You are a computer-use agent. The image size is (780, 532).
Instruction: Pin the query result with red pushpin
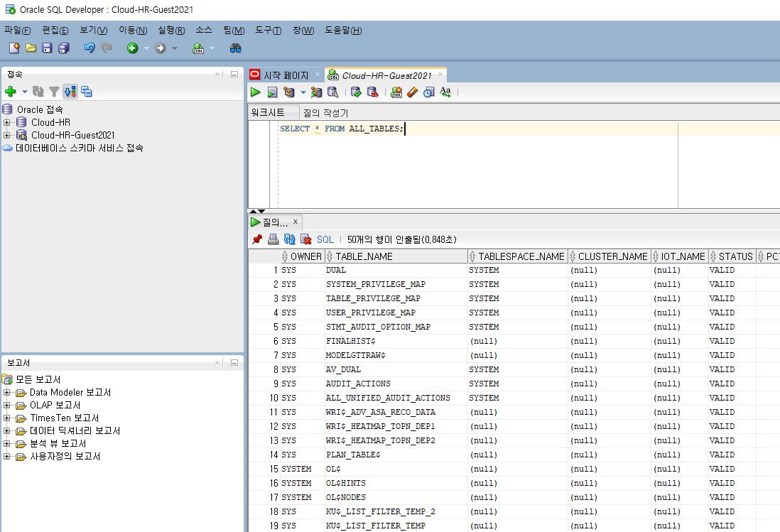point(256,239)
